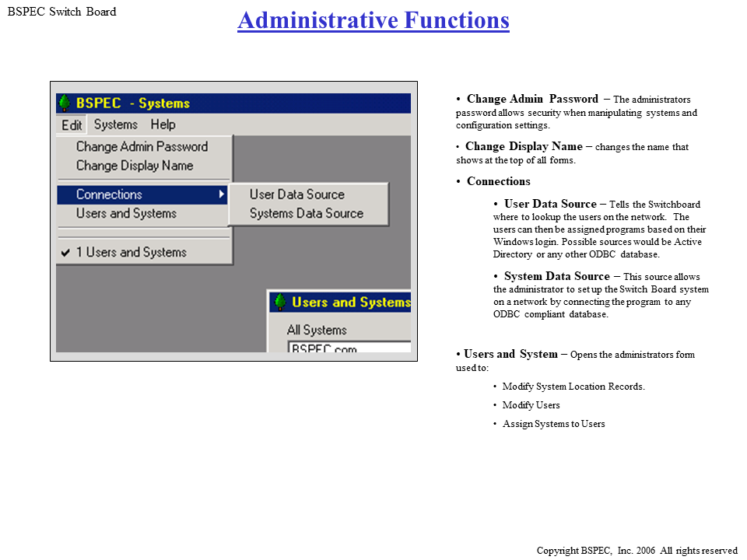Click the BSPEC Switch Board header text
Viewport: 747px width, 560px height.
tap(61, 12)
